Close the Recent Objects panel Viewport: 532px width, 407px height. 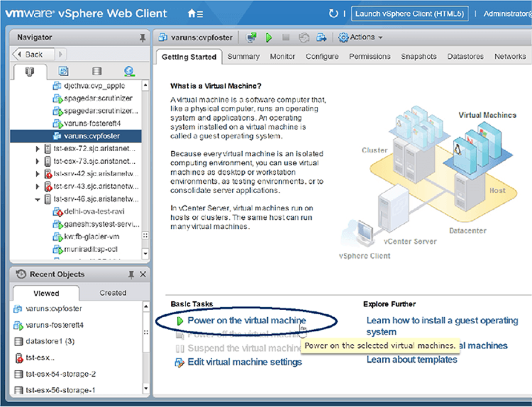coord(143,274)
